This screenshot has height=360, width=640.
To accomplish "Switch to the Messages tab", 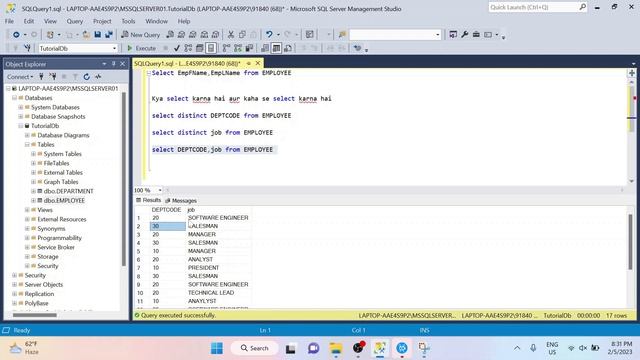I will click(x=181, y=200).
